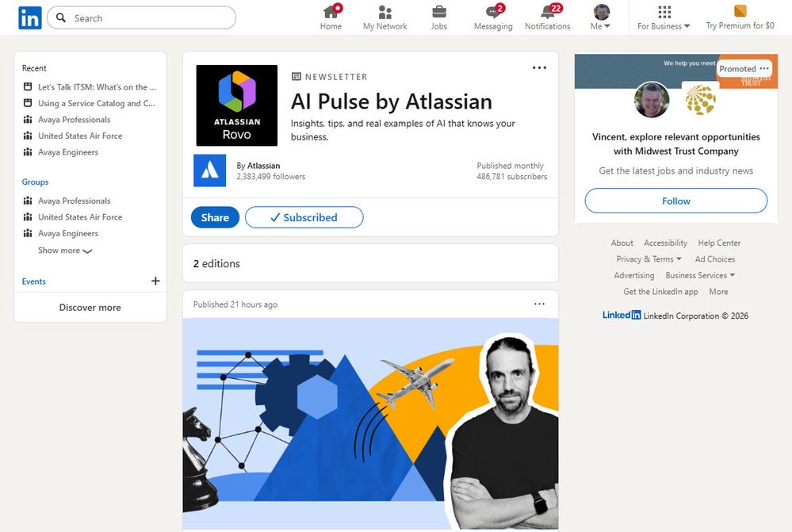Expand the For Business menu
The image size is (792, 532).
coord(664,17)
